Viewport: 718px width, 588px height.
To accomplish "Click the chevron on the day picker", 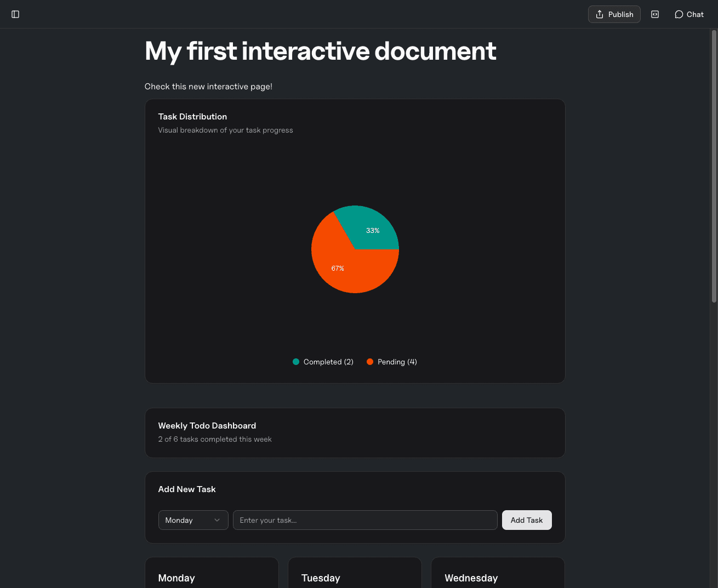I will click(x=219, y=520).
